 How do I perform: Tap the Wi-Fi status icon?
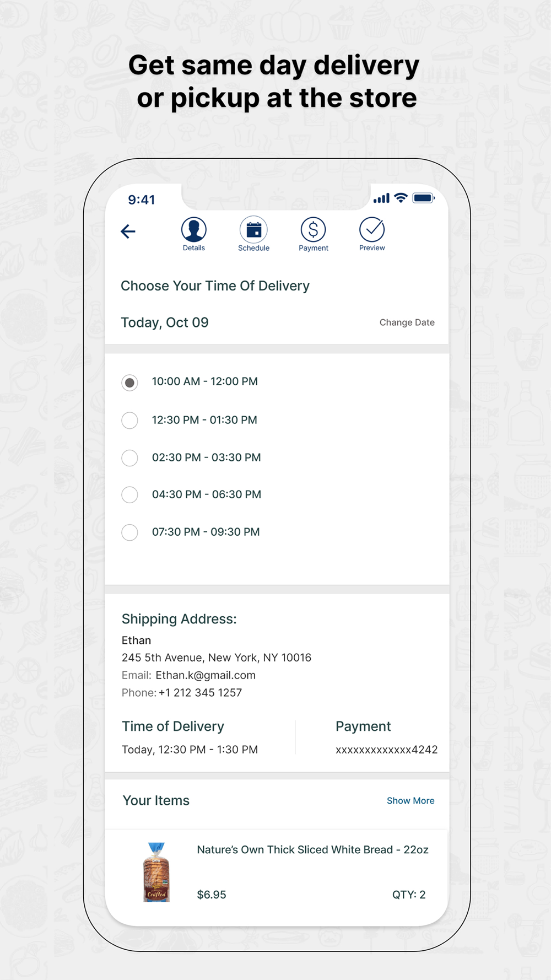pyautogui.click(x=401, y=198)
